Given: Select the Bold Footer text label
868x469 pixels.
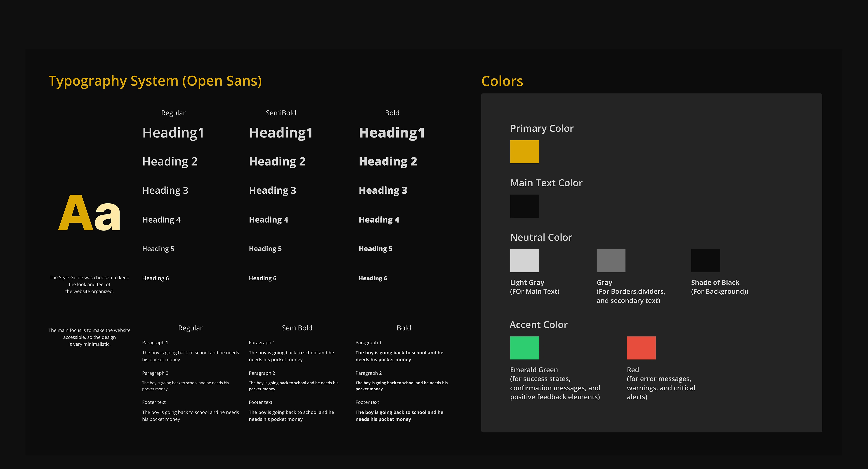Looking at the screenshot, I should pos(367,402).
